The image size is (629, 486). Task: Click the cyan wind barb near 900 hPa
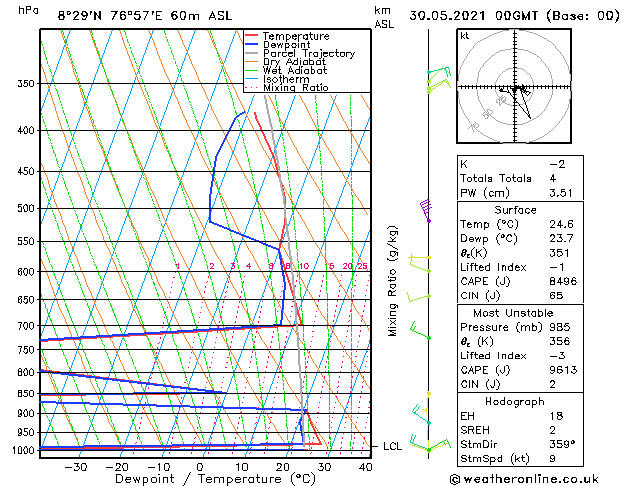[421, 415]
